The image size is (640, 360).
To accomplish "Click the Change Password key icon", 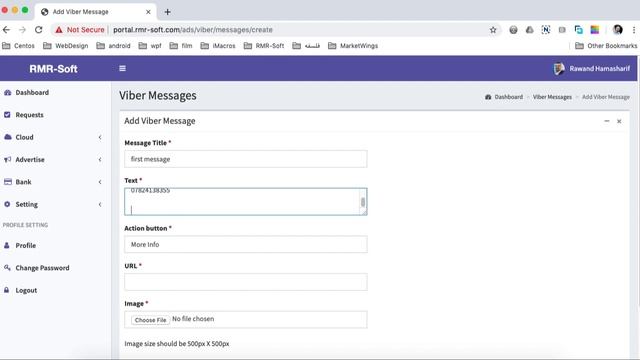I will (x=7, y=268).
